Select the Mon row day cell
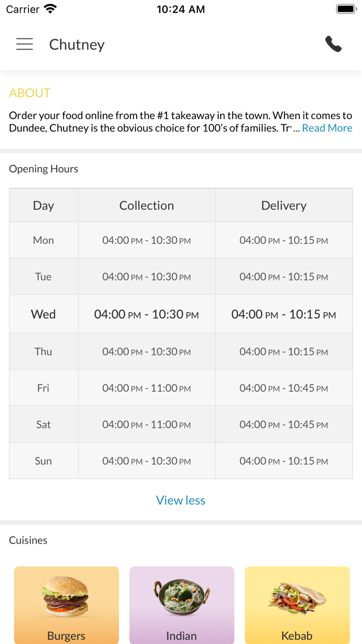 pos(43,240)
